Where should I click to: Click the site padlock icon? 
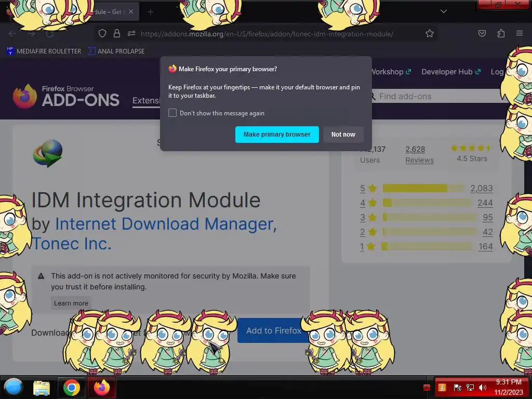pyautogui.click(x=117, y=33)
